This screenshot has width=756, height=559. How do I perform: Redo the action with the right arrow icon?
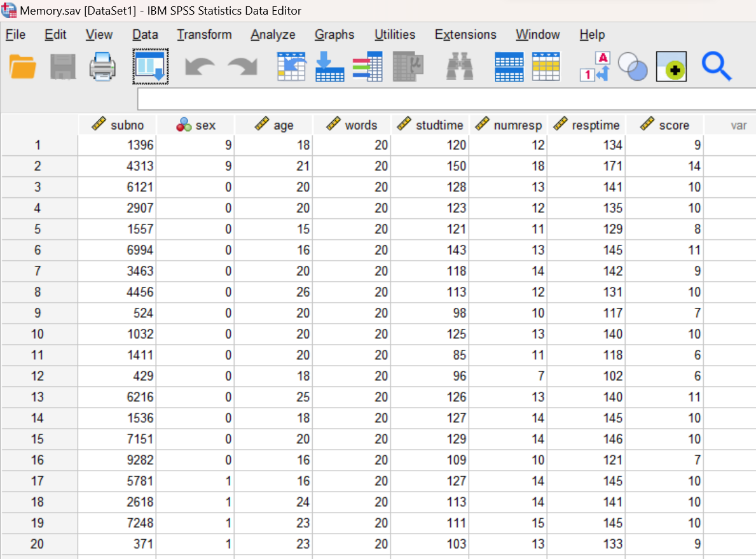tap(242, 67)
